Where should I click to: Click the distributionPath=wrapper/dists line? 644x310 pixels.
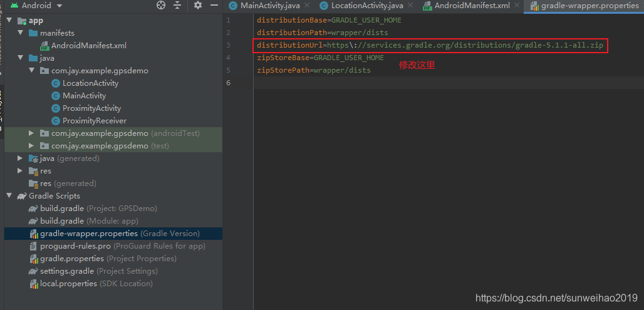click(323, 33)
